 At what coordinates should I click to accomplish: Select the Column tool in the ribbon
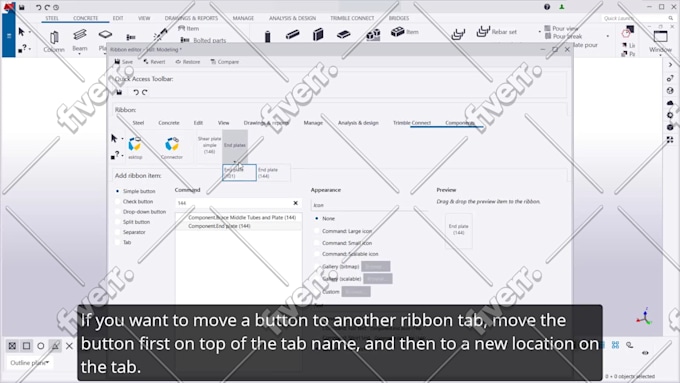(54, 41)
